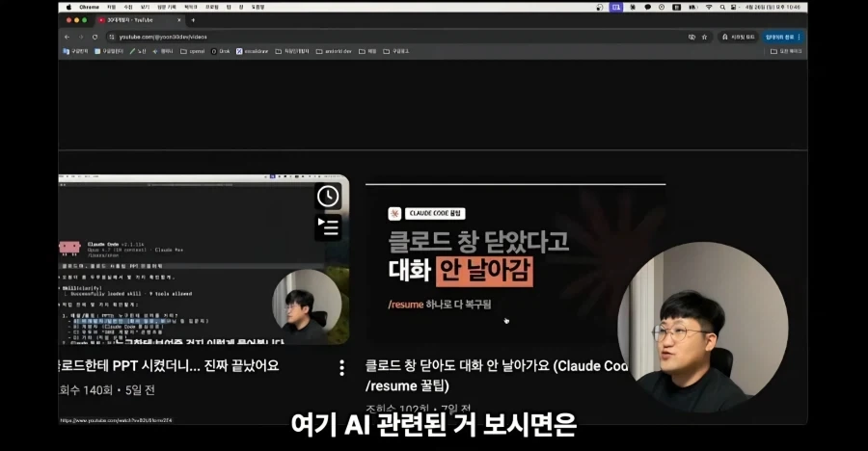The width and height of the screenshot is (868, 451).
Task: Open the excalidraw bookmark
Action: 253,51
